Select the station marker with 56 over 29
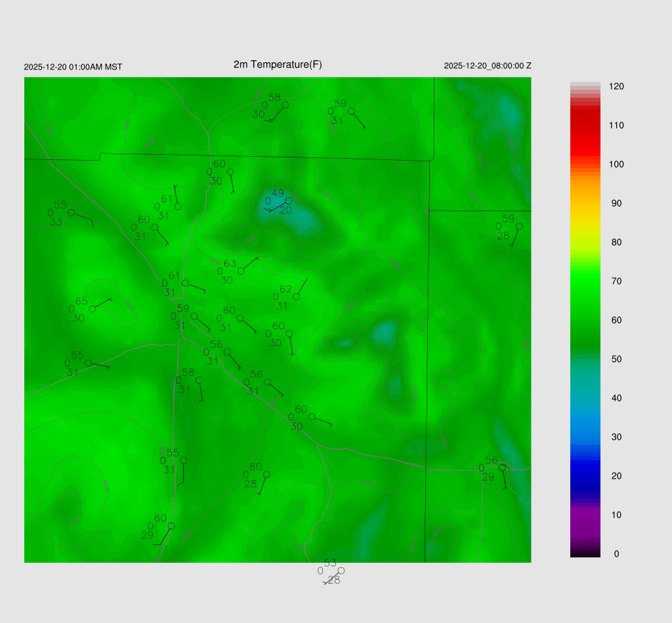This screenshot has height=623, width=672. [x=502, y=468]
